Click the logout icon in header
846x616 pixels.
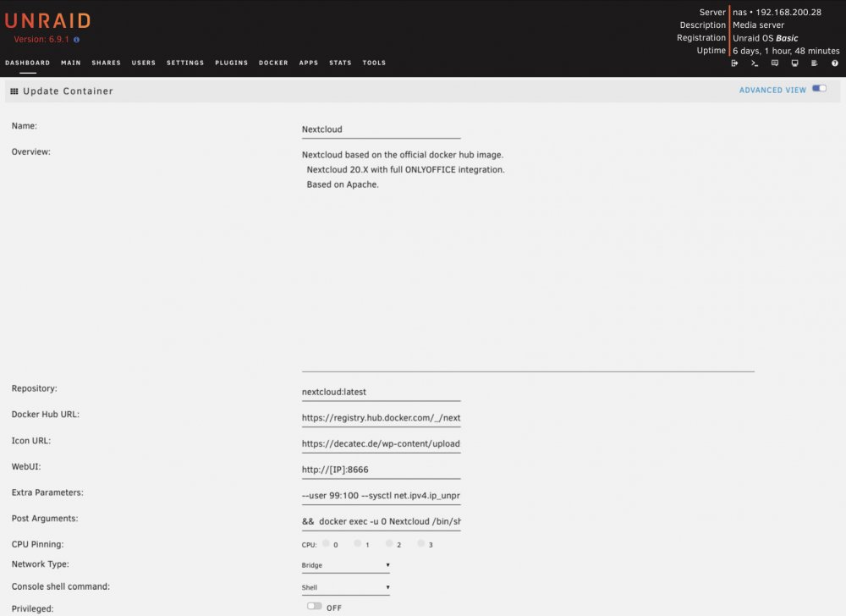tap(734, 63)
